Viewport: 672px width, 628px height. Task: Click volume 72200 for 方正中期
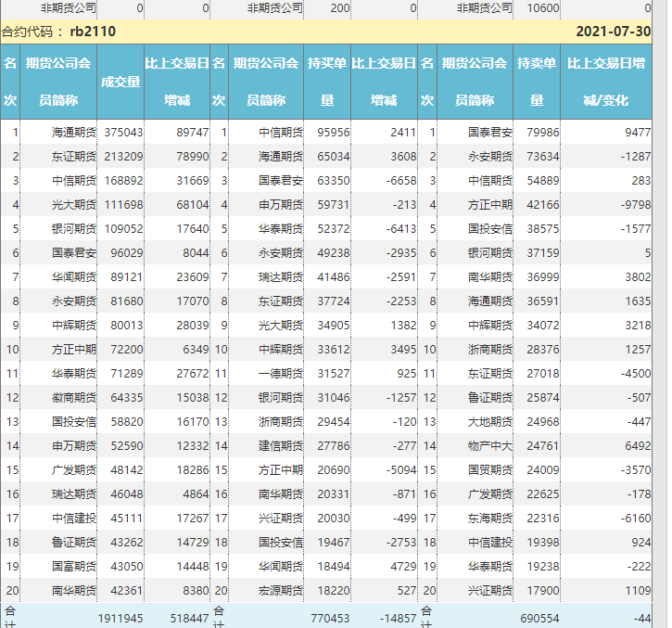(126, 350)
